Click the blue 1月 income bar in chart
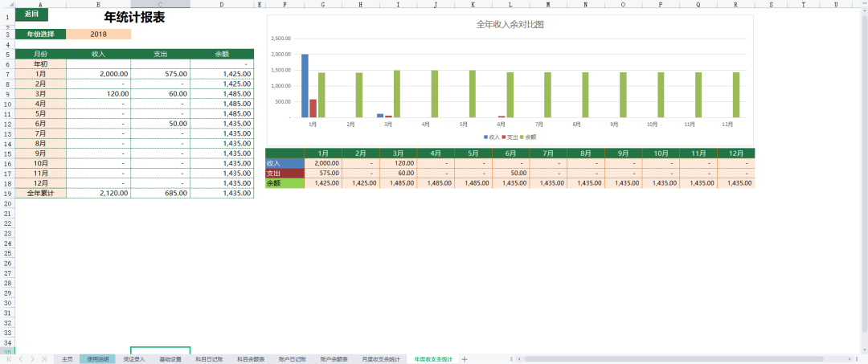Screen dimensions: 868x364 pos(305,86)
